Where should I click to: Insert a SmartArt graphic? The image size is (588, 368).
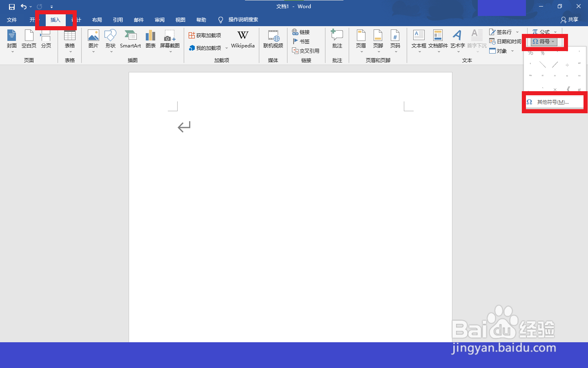130,40
